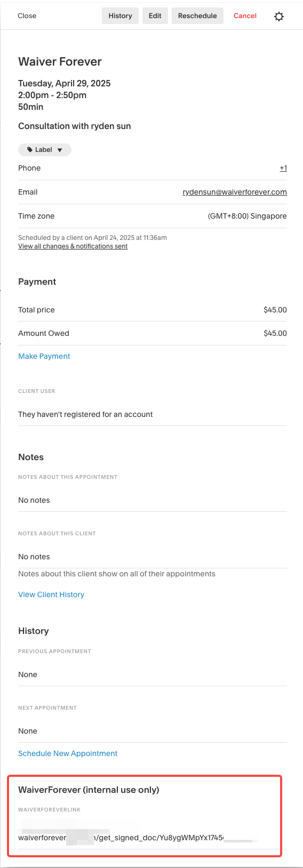Reschedule the consultation appointment
This screenshot has width=303, height=868.
click(197, 16)
